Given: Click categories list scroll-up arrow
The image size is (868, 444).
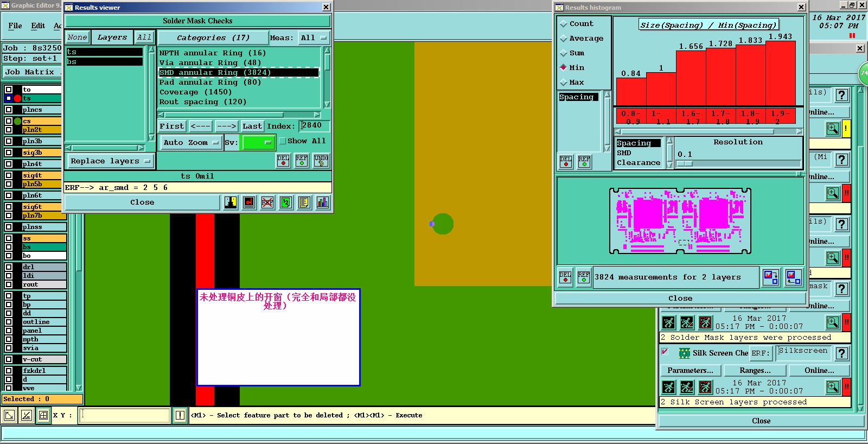Looking at the screenshot, I should (x=327, y=50).
